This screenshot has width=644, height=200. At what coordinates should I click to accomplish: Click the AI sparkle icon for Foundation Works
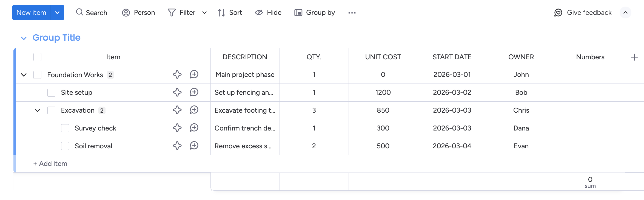tap(177, 74)
